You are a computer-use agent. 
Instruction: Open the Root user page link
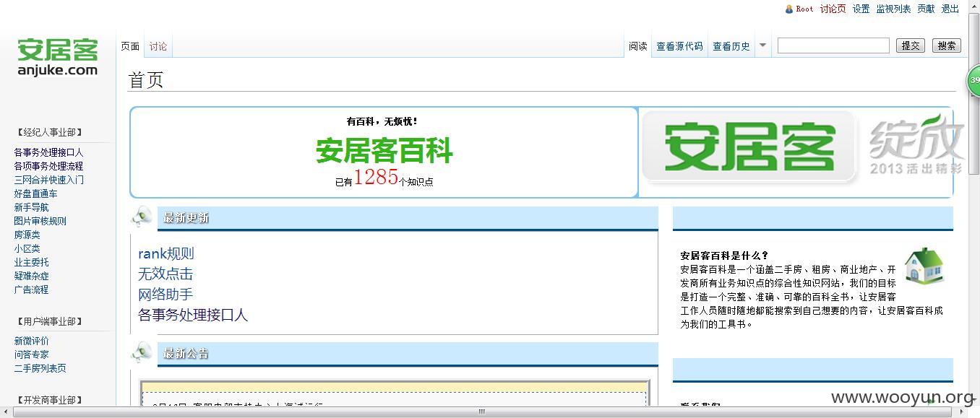pyautogui.click(x=804, y=9)
